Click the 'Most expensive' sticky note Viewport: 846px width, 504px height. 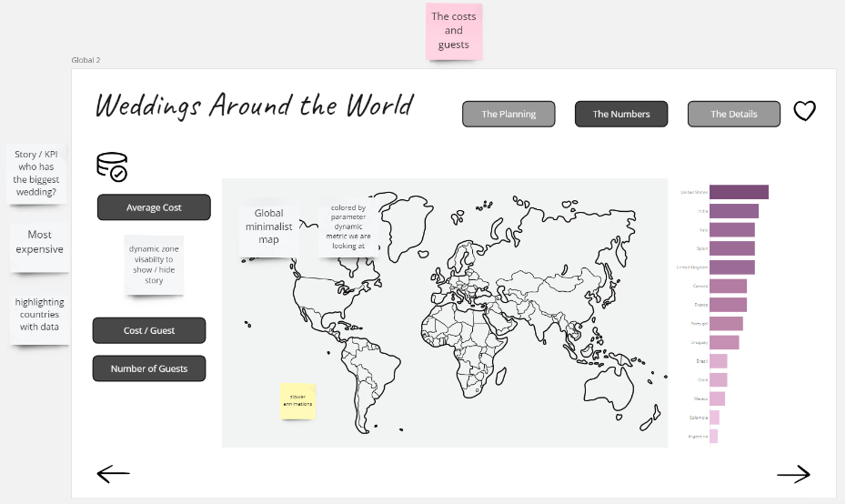point(40,243)
